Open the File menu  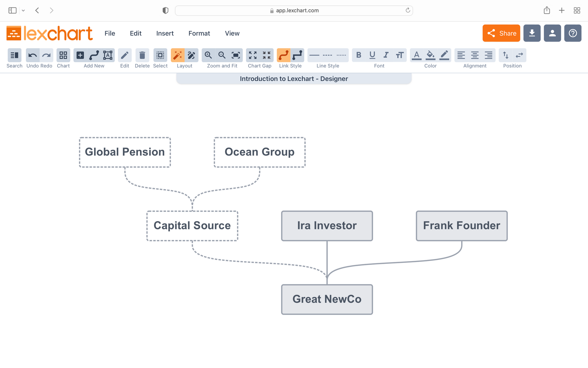coord(110,33)
